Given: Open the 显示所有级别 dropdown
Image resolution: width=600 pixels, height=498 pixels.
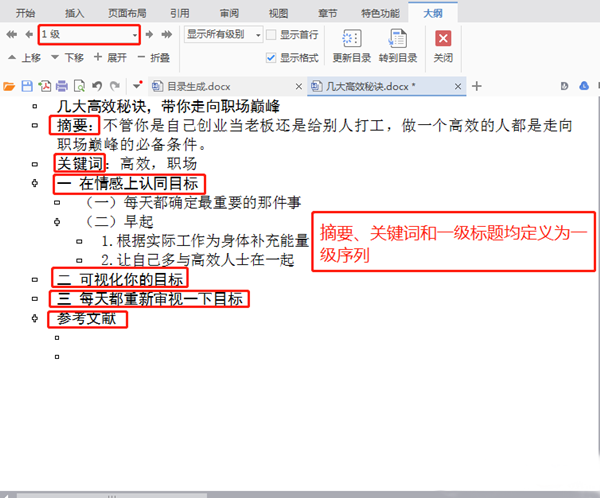Looking at the screenshot, I should 257,35.
